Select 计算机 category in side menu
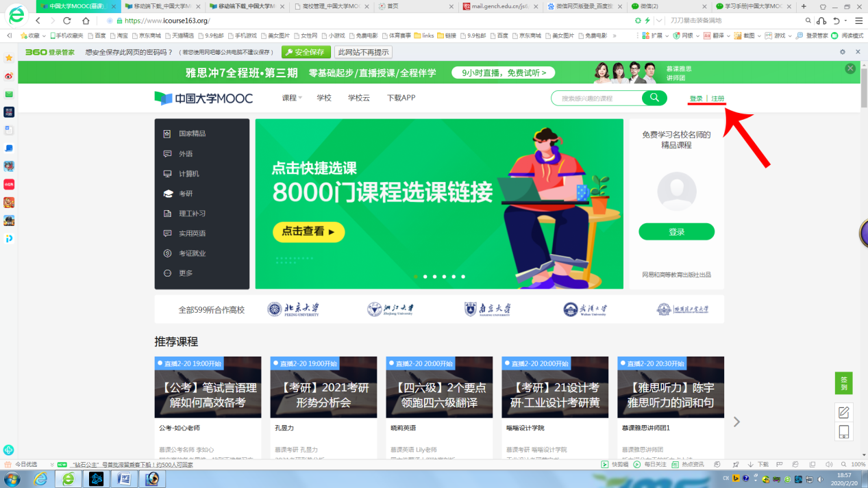The image size is (868, 488). [x=188, y=174]
